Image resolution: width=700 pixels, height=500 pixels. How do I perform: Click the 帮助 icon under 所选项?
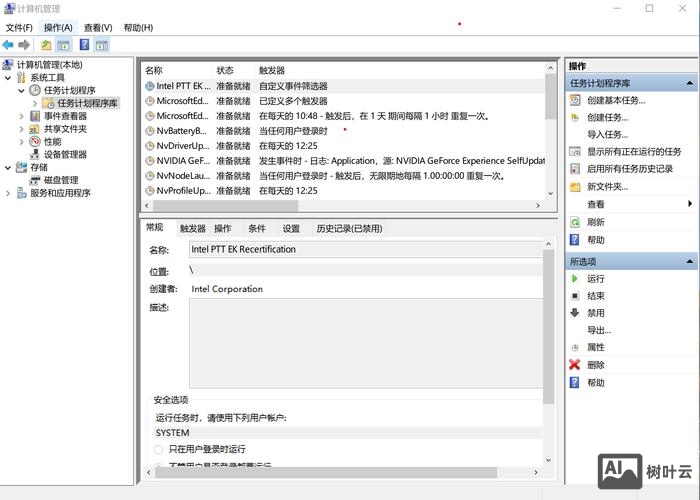point(575,383)
